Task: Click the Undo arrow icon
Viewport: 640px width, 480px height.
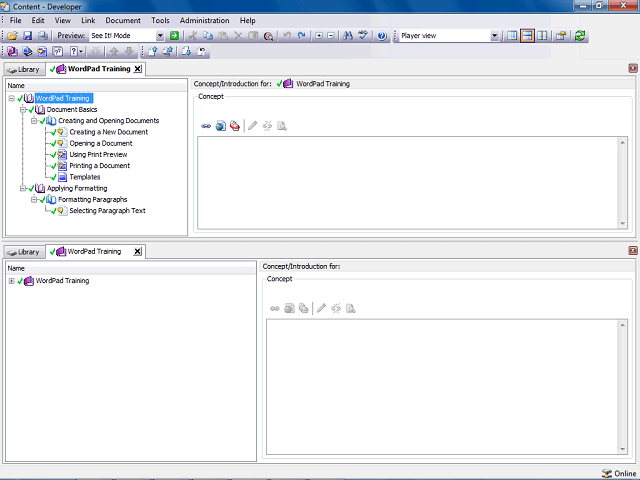Action: click(x=287, y=36)
